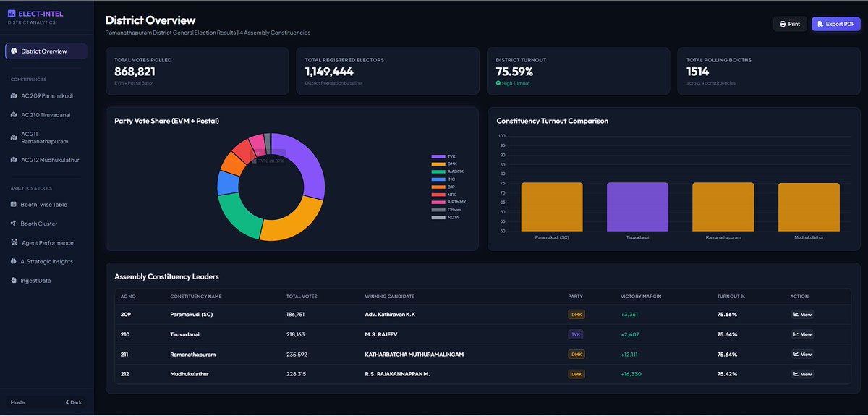Viewport: 868px width, 416px height.
Task: Open Agent Performance page
Action: [46, 242]
